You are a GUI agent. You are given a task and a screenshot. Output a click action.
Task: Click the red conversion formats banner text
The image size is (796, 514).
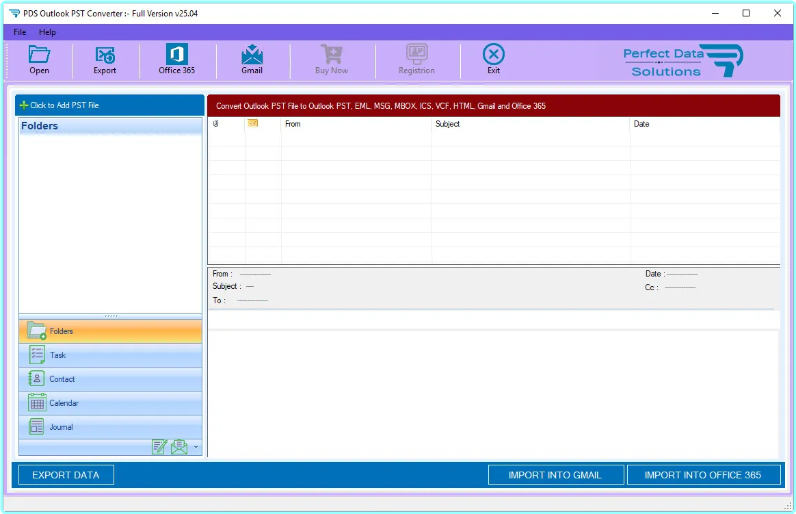pyautogui.click(x=381, y=106)
